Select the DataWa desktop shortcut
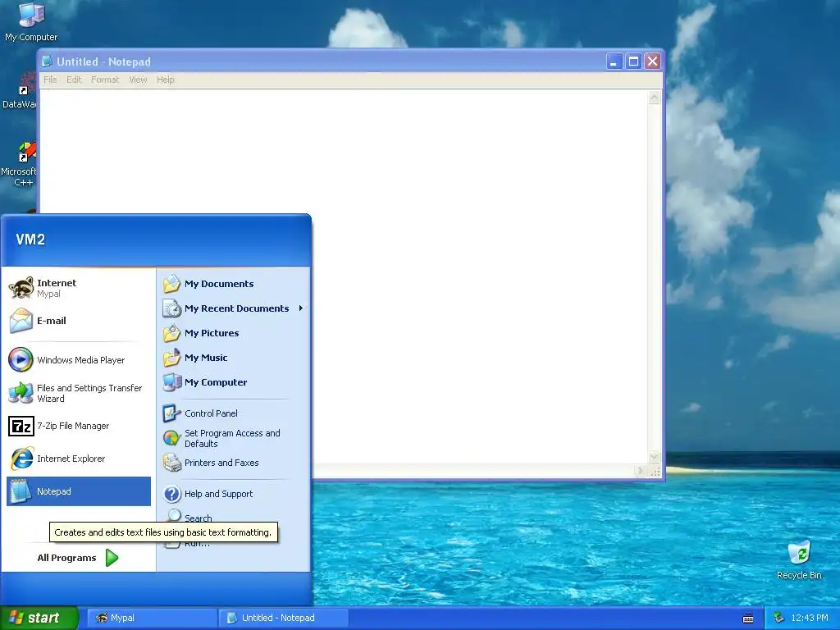Viewport: 840px width, 630px height. point(20,91)
